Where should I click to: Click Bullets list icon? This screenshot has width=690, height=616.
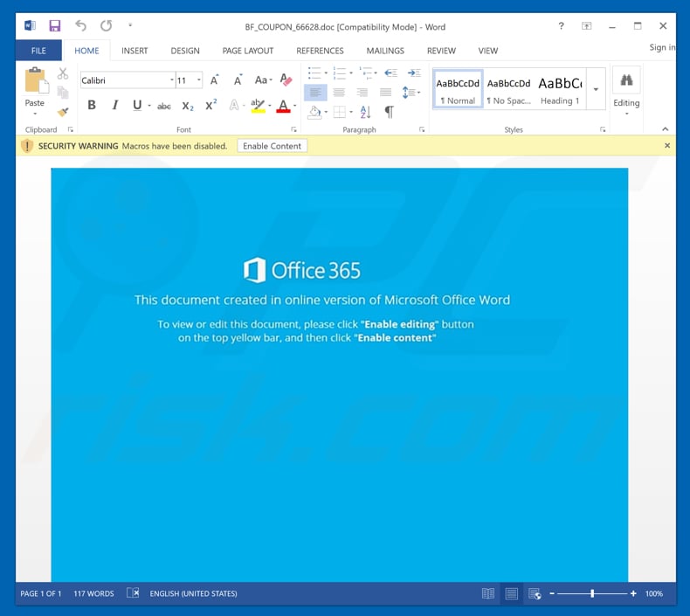314,73
